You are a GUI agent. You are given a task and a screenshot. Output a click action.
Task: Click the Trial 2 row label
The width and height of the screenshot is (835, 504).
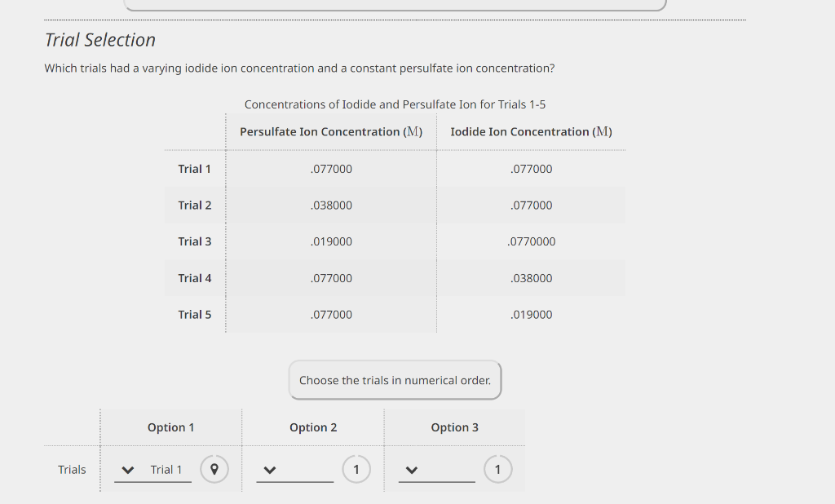pos(195,205)
